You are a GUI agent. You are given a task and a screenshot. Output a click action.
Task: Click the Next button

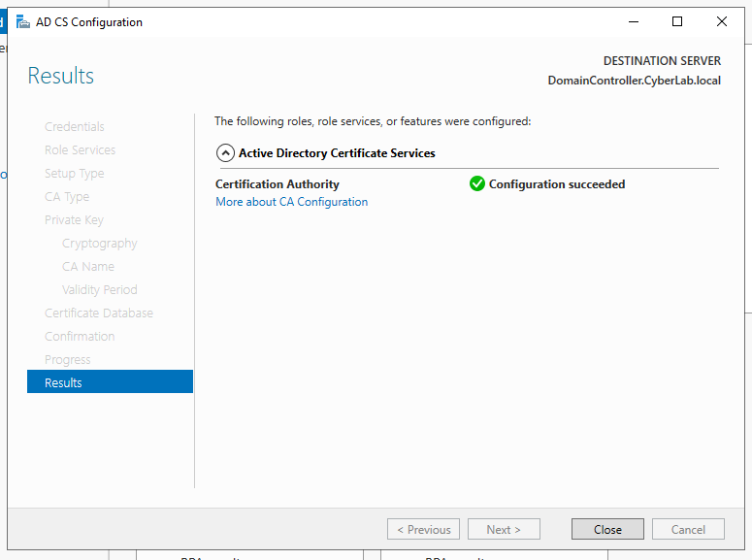pos(504,529)
